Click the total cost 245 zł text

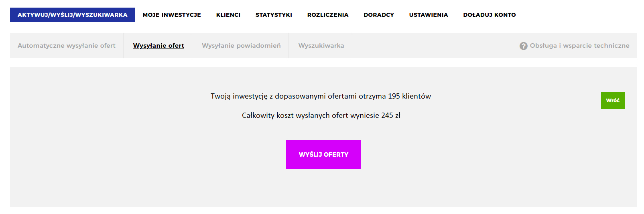pyautogui.click(x=321, y=115)
